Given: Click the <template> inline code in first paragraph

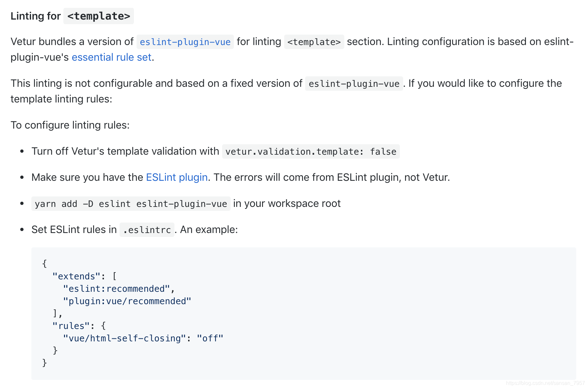Looking at the screenshot, I should tap(314, 42).
